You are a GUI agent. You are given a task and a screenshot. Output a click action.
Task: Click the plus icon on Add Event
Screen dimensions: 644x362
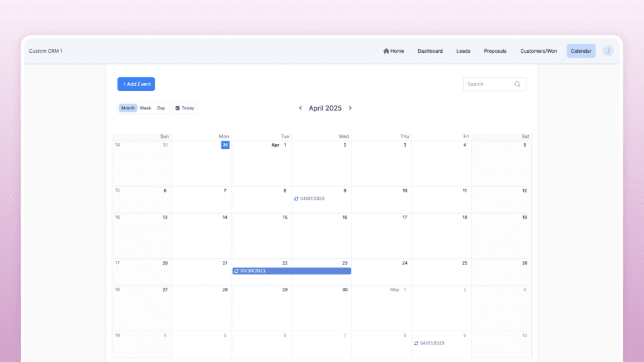(125, 84)
